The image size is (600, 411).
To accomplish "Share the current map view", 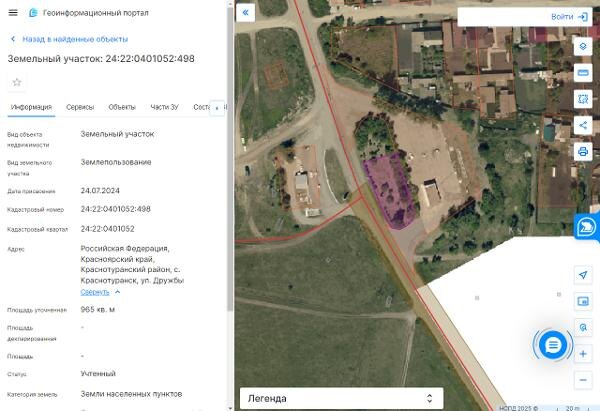I will click(x=583, y=125).
